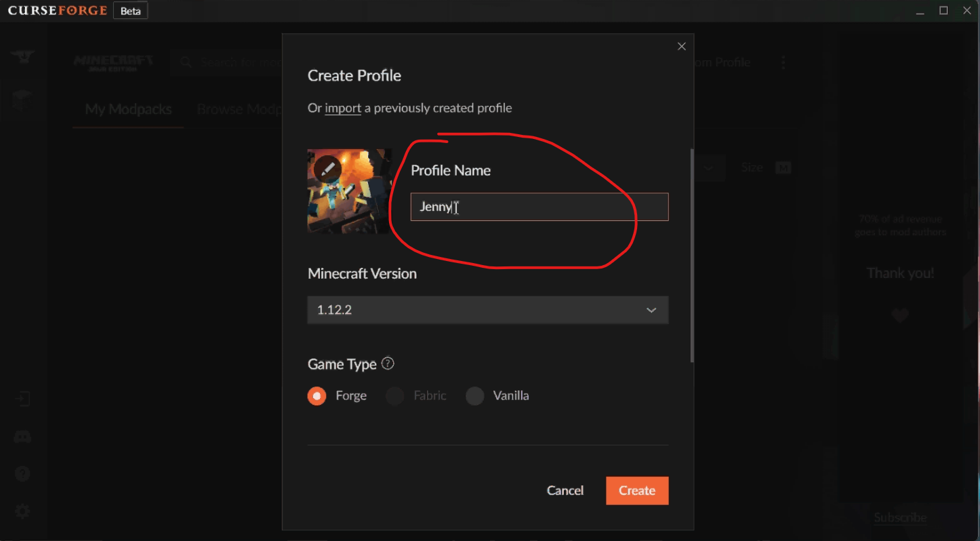Open the Browse Modpacks tab

tap(239, 109)
